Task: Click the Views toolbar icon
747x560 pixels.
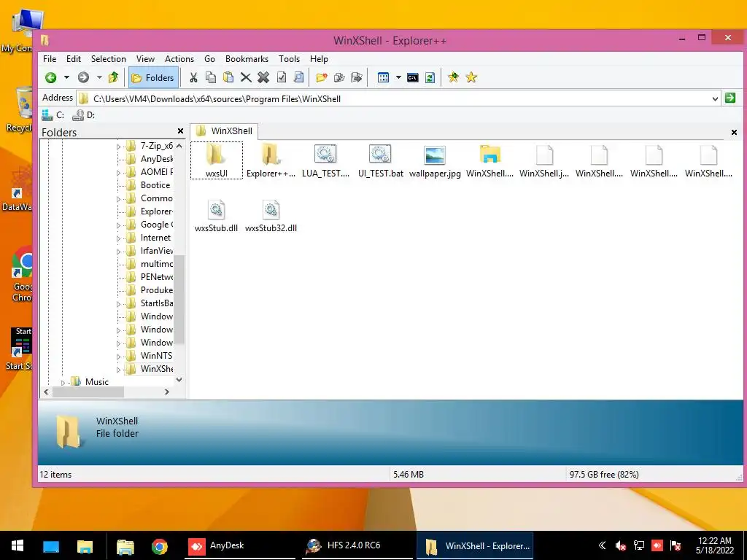Action: pos(383,77)
